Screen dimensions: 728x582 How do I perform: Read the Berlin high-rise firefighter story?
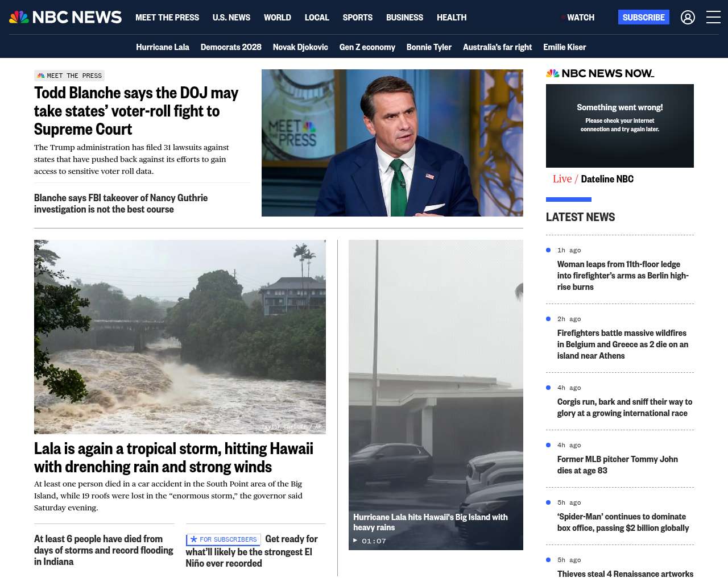coord(623,276)
